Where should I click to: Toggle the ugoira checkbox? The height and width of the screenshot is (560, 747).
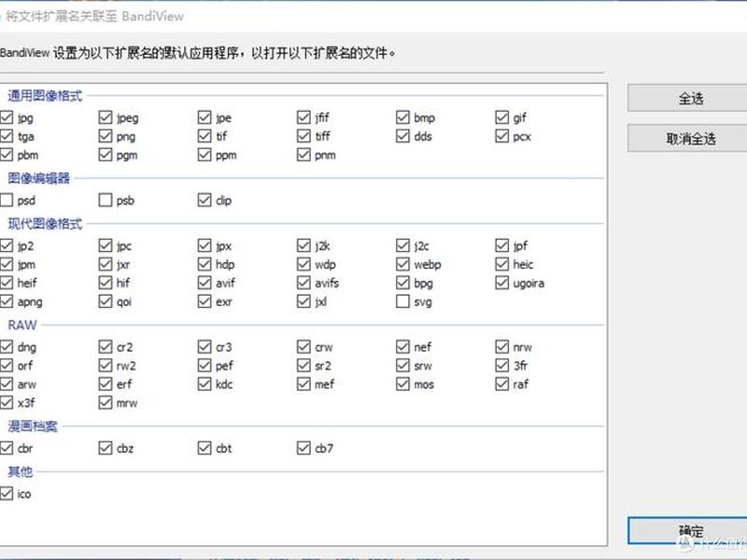(x=501, y=283)
